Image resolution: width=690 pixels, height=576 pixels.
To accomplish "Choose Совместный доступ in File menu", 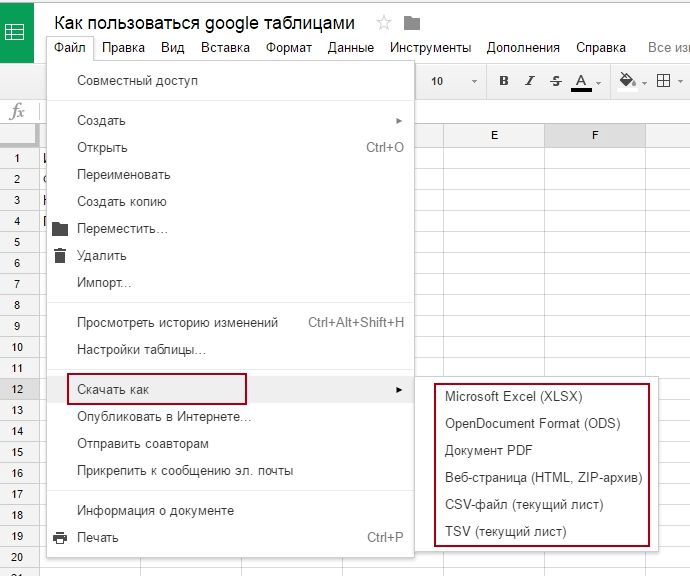I will (x=231, y=81).
